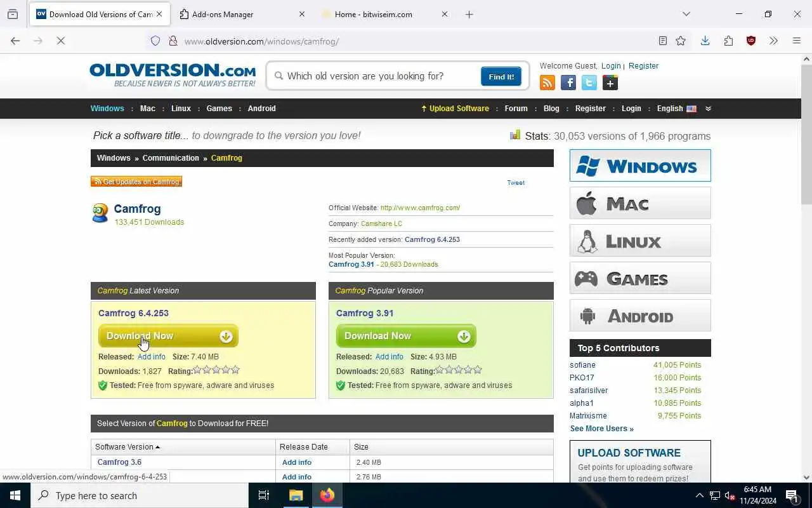Switch to the Add-ons Manager tab
812x508 pixels.
241,14
